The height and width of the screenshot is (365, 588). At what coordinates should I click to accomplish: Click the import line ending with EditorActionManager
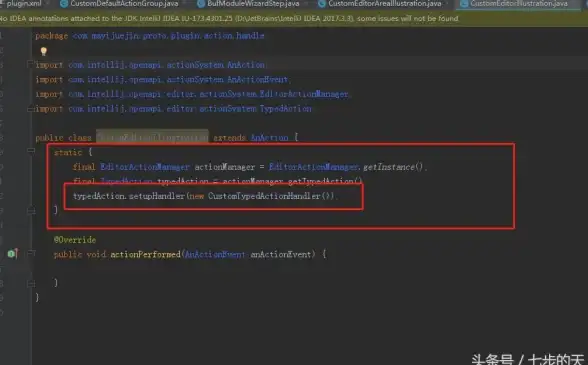coord(193,94)
